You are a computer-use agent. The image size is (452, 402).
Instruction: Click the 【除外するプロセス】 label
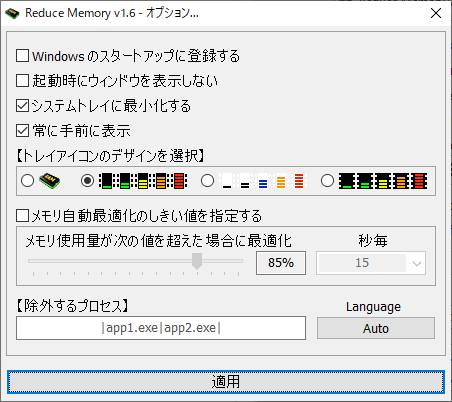72,306
